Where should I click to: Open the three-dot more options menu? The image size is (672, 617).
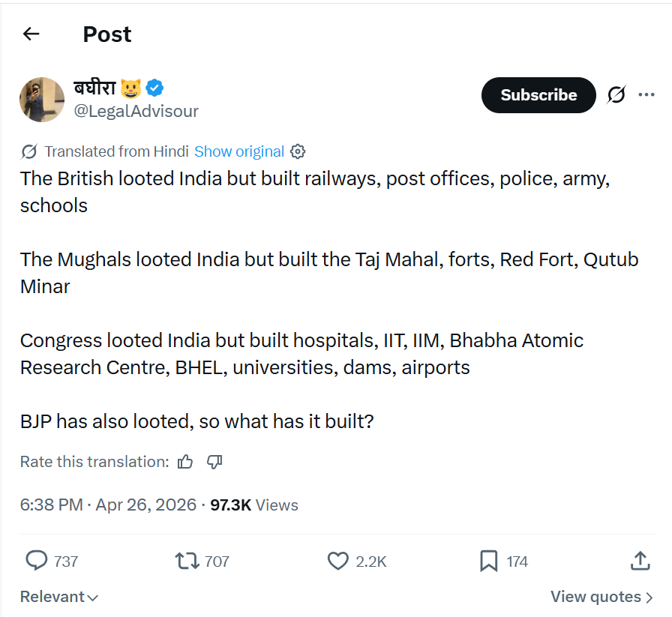(x=646, y=95)
